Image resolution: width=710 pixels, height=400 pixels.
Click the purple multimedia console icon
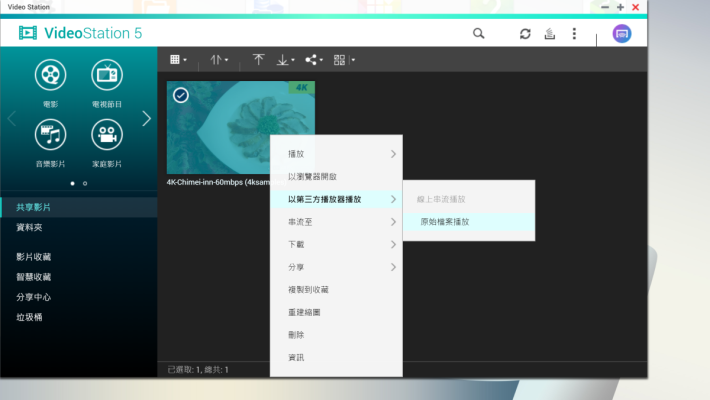(x=622, y=34)
